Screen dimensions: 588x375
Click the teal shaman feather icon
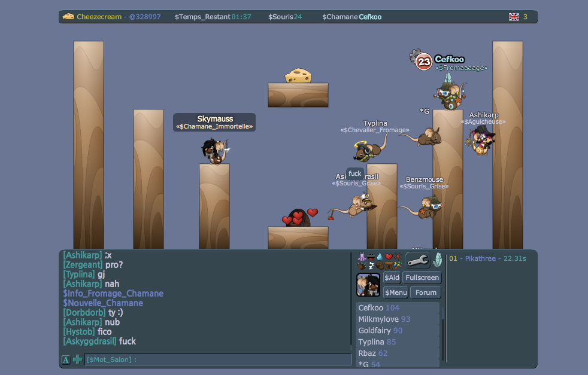[438, 260]
